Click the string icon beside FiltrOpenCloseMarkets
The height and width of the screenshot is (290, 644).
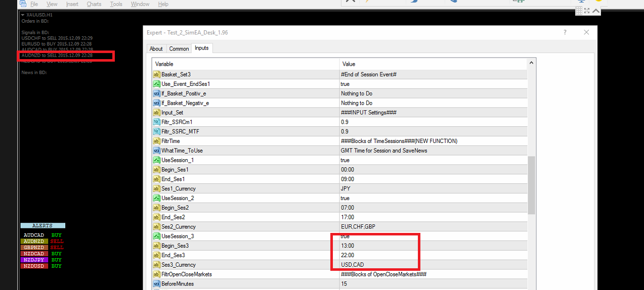(x=156, y=274)
